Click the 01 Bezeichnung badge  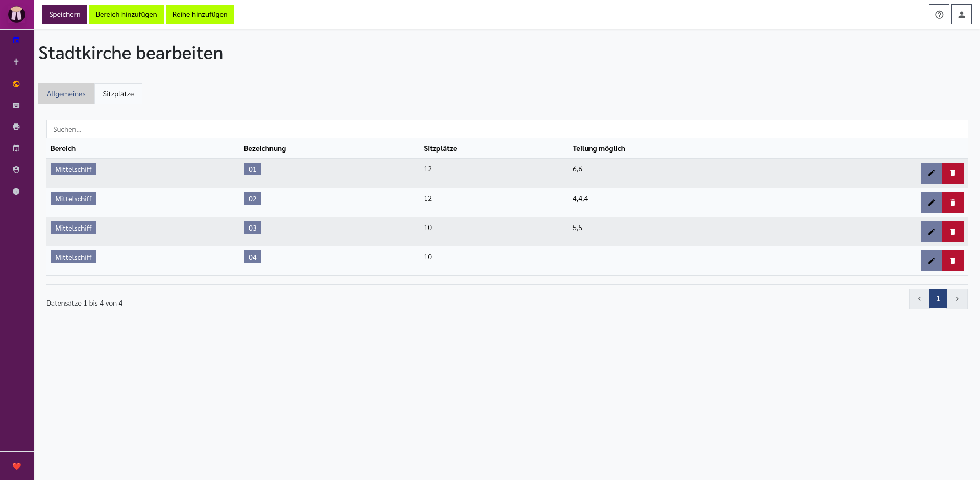point(253,169)
